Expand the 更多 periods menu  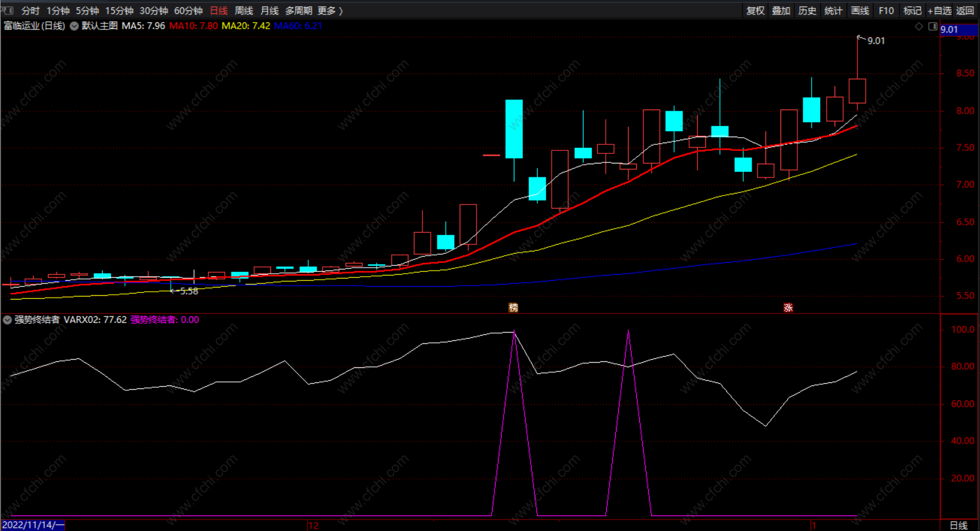pyautogui.click(x=330, y=10)
